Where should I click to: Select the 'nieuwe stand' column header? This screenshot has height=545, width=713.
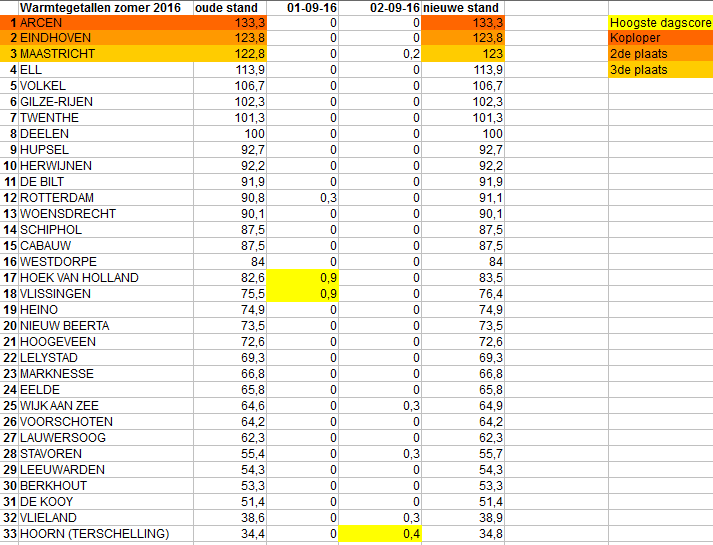point(463,8)
